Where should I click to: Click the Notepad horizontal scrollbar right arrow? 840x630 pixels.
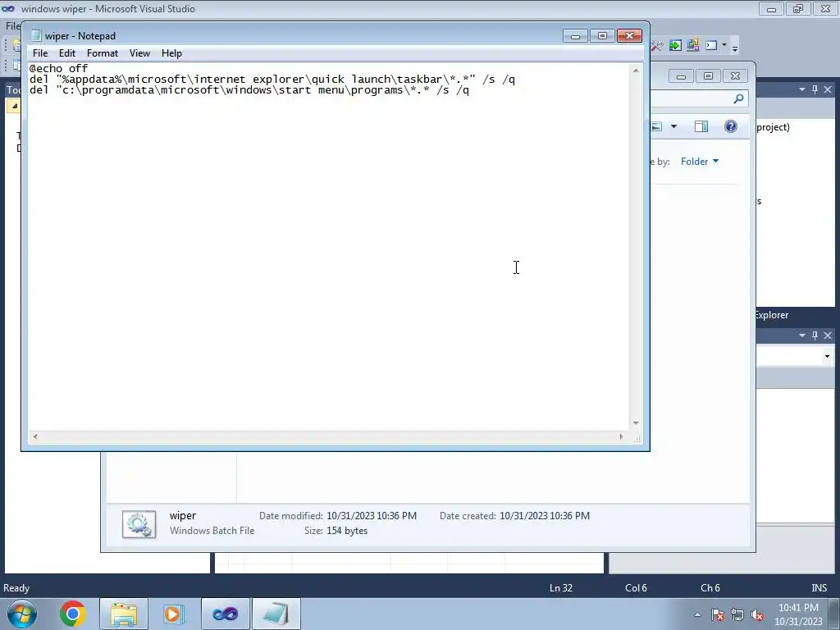tap(622, 436)
